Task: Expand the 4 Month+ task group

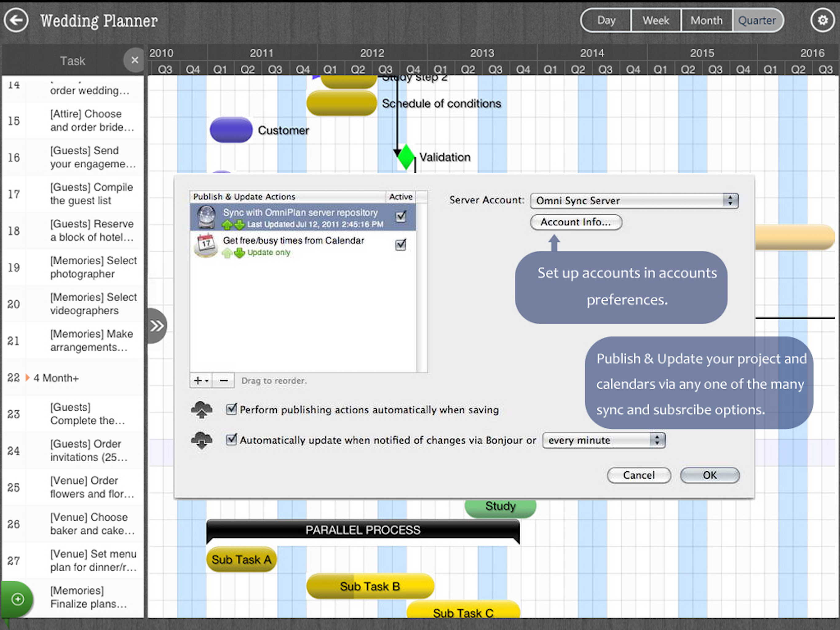Action: pyautogui.click(x=27, y=378)
